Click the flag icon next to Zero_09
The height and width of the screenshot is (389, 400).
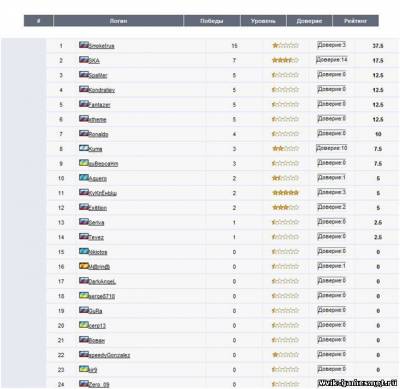click(83, 383)
